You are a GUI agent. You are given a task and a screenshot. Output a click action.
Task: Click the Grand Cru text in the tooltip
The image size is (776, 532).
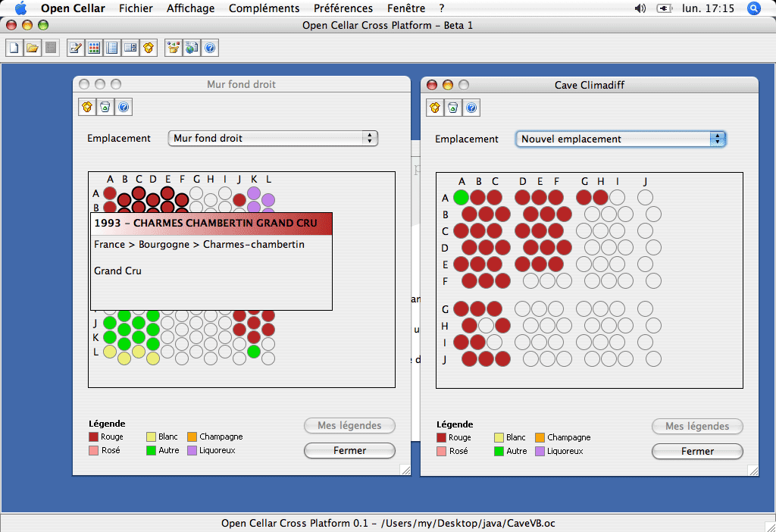(117, 271)
